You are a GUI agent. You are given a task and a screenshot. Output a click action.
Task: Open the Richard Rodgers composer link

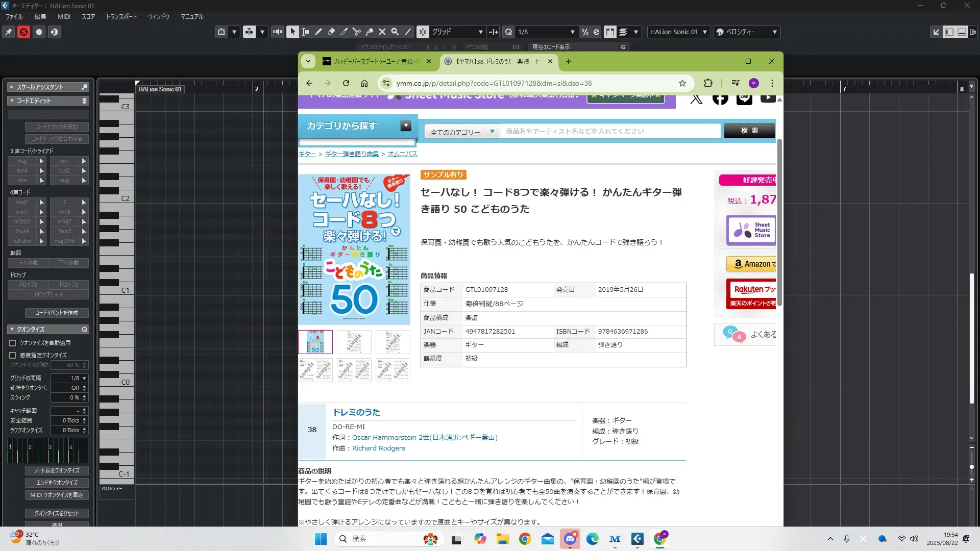(378, 448)
